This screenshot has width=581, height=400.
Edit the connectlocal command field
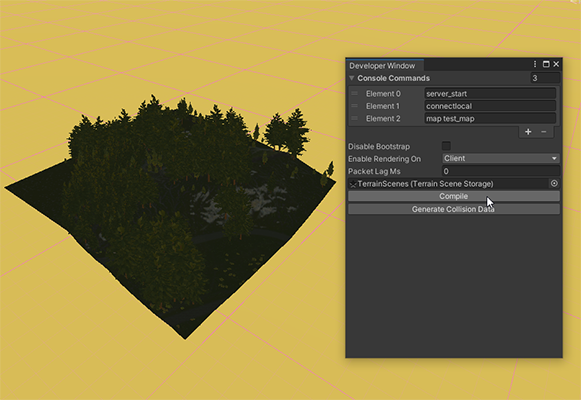pyautogui.click(x=490, y=106)
